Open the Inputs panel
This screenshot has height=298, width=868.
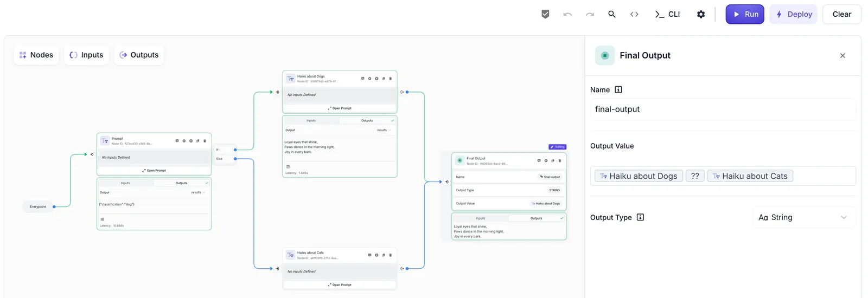click(87, 55)
